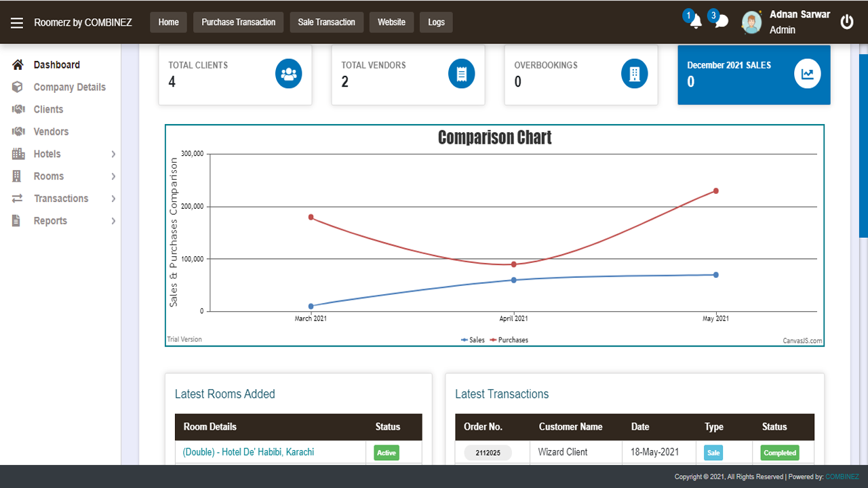Expand the Reports sidebar menu

click(64, 221)
